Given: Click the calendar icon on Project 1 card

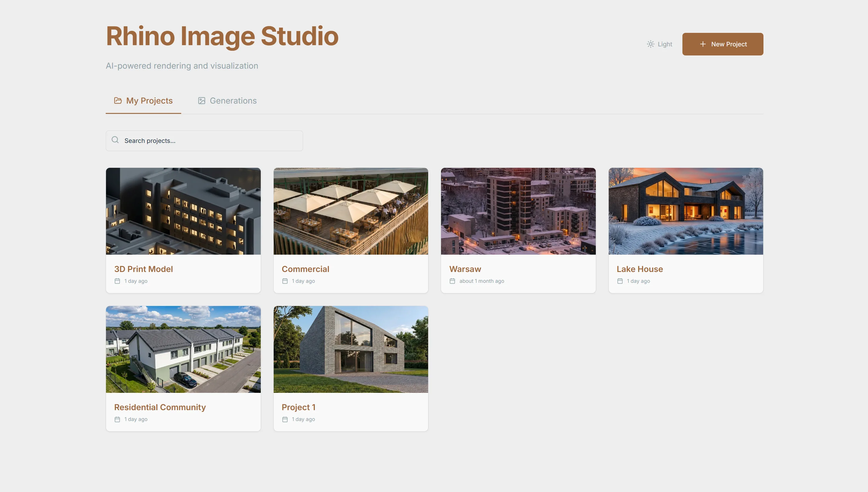Looking at the screenshot, I should 285,419.
